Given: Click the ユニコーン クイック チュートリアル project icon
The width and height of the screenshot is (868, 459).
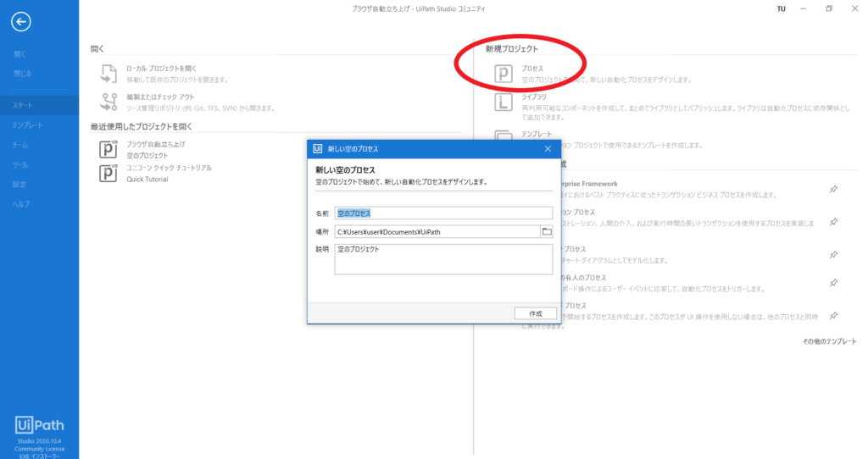Looking at the screenshot, I should point(108,173).
